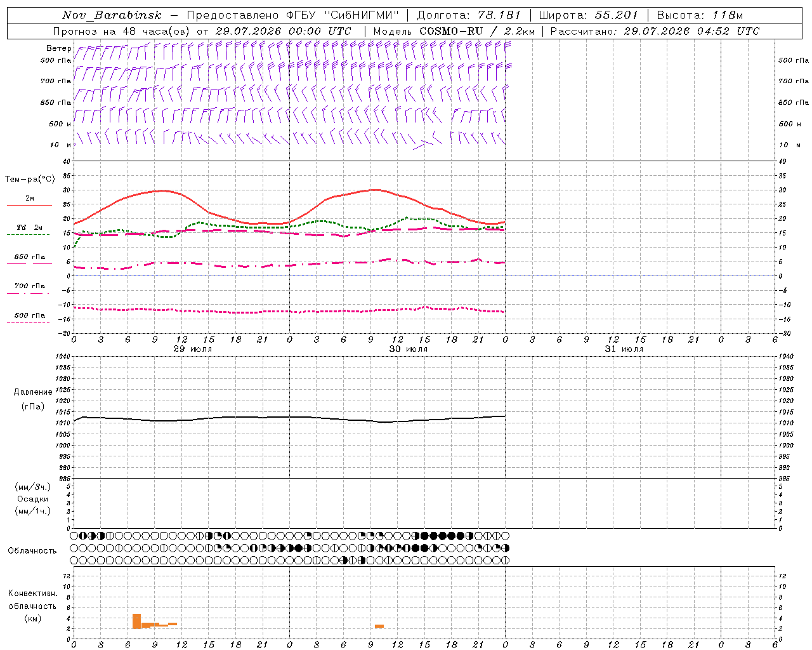The height and width of the screenshot is (650, 812).
Task: Click the 850 гПа temperature legend entry
Action: [30, 256]
